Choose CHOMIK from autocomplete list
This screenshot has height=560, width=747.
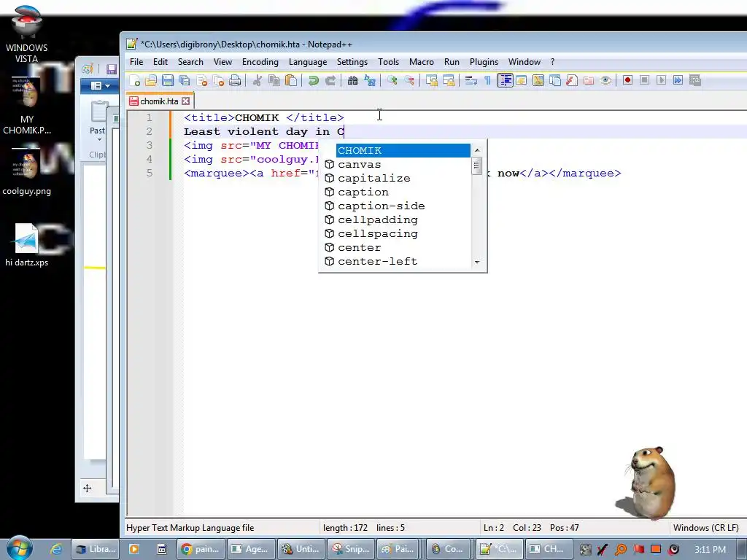click(403, 150)
